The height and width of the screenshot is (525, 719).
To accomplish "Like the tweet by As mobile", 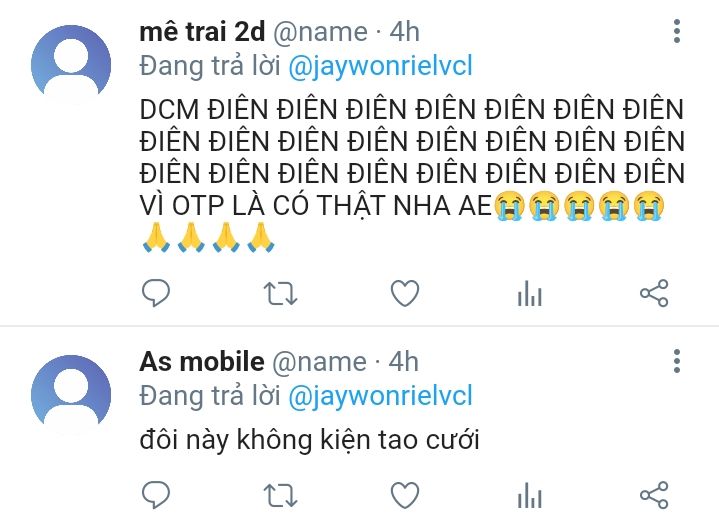I will [x=405, y=495].
